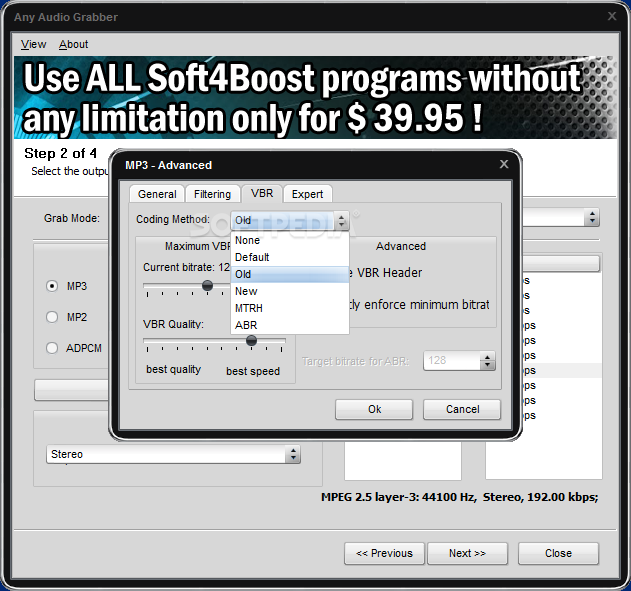This screenshot has height=591, width=631.
Task: Choose ABR coding method option
Action: tap(290, 325)
